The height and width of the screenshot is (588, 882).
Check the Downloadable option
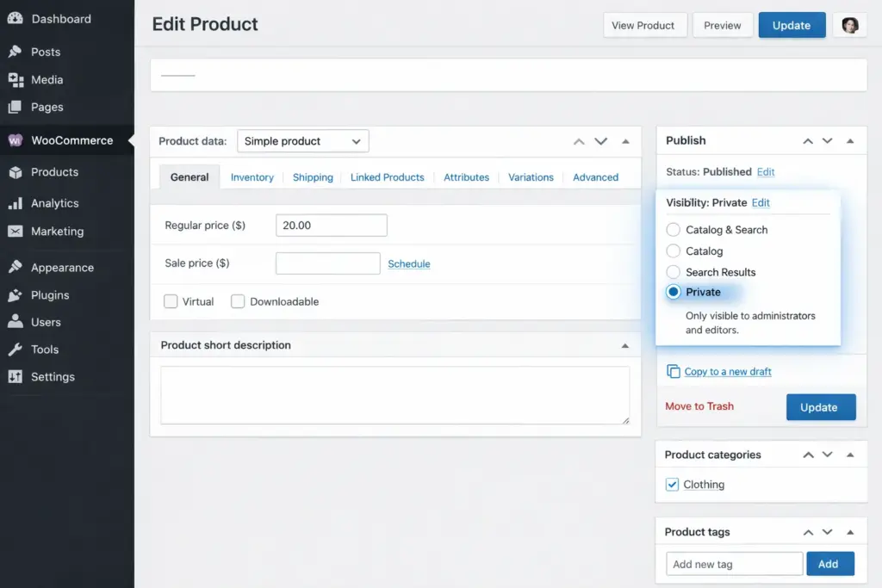tap(238, 301)
